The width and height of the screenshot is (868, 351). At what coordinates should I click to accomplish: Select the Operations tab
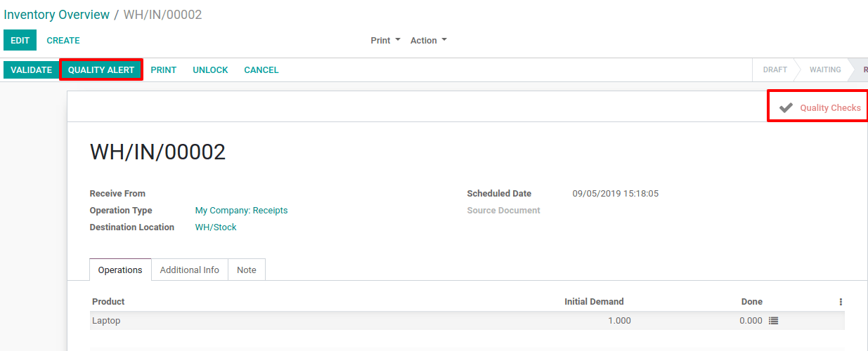(120, 270)
